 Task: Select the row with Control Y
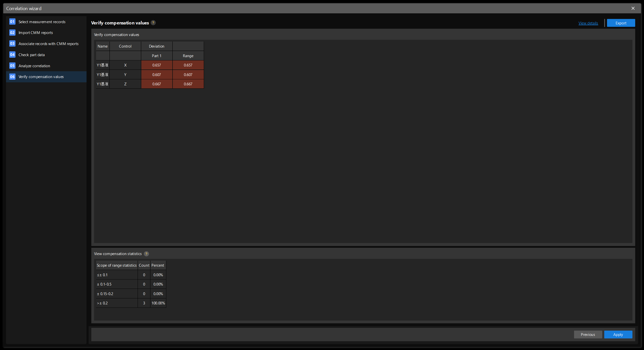pos(125,75)
